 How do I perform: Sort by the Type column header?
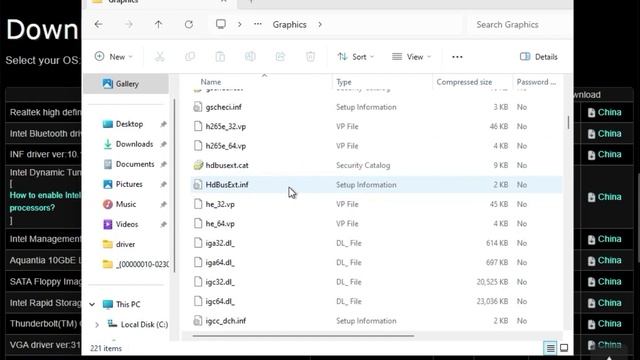click(344, 82)
